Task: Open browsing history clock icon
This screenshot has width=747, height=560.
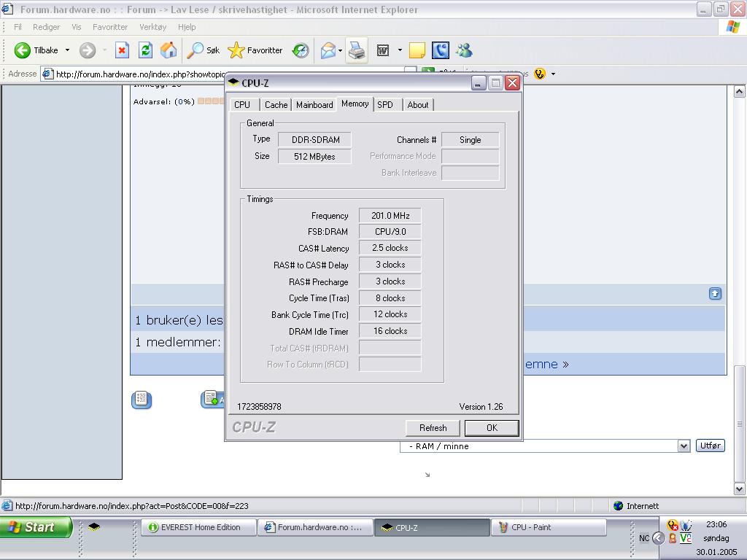Action: [x=301, y=50]
